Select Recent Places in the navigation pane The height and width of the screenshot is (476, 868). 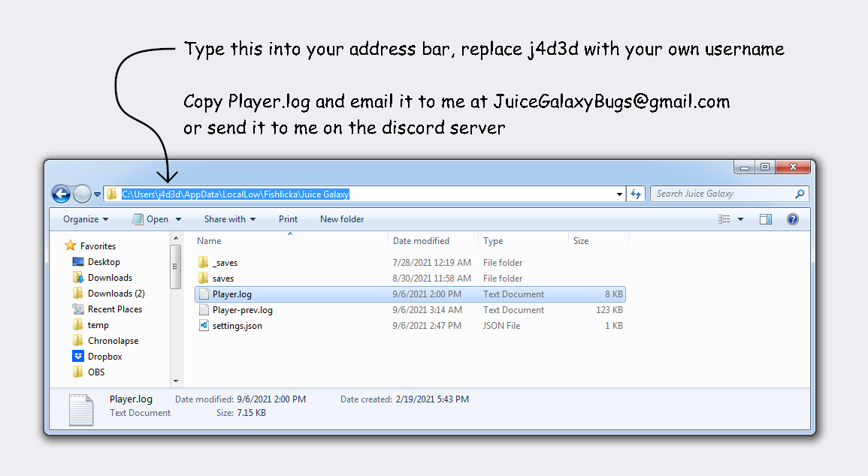(x=114, y=309)
